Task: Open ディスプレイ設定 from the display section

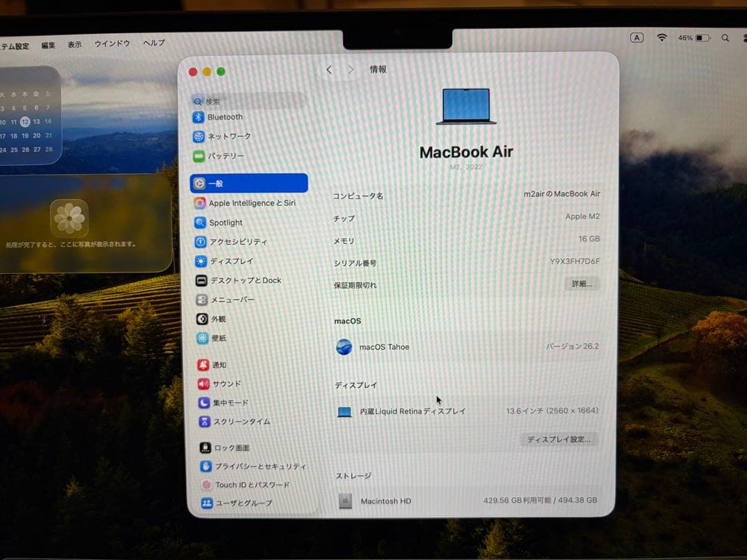Action: click(x=559, y=440)
